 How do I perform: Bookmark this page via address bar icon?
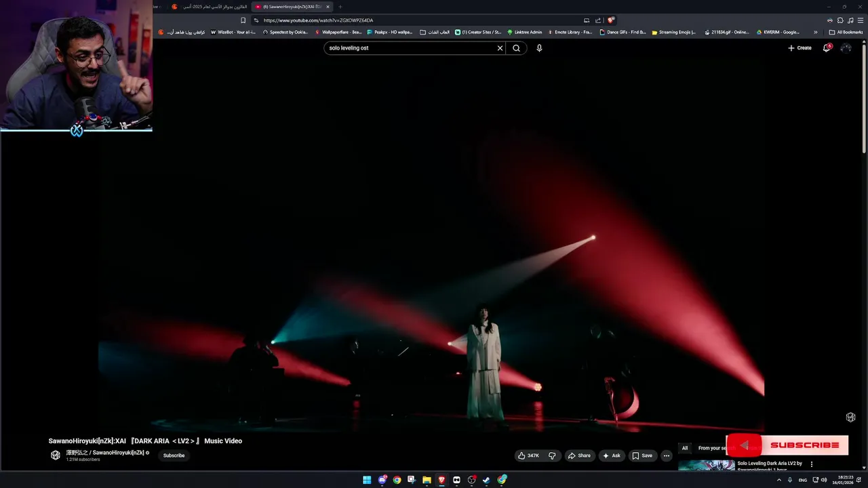tap(243, 20)
